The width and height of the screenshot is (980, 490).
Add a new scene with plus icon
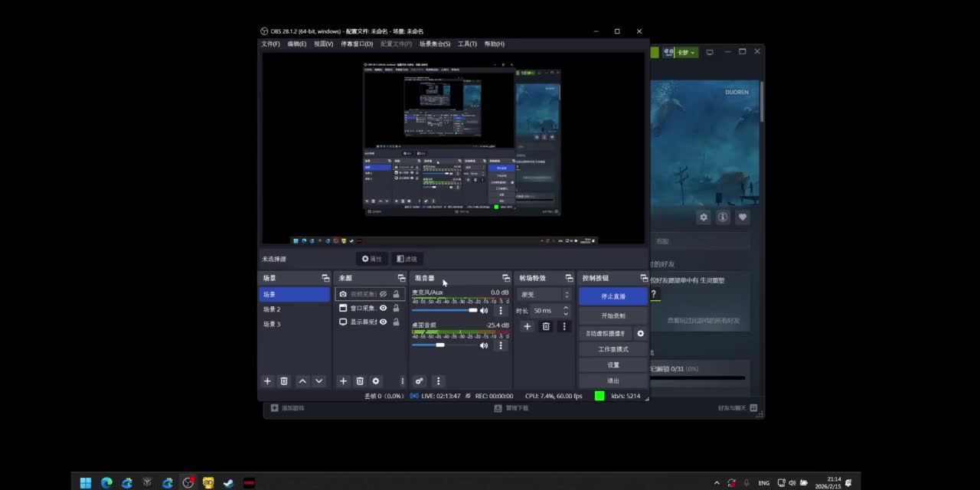tap(267, 381)
